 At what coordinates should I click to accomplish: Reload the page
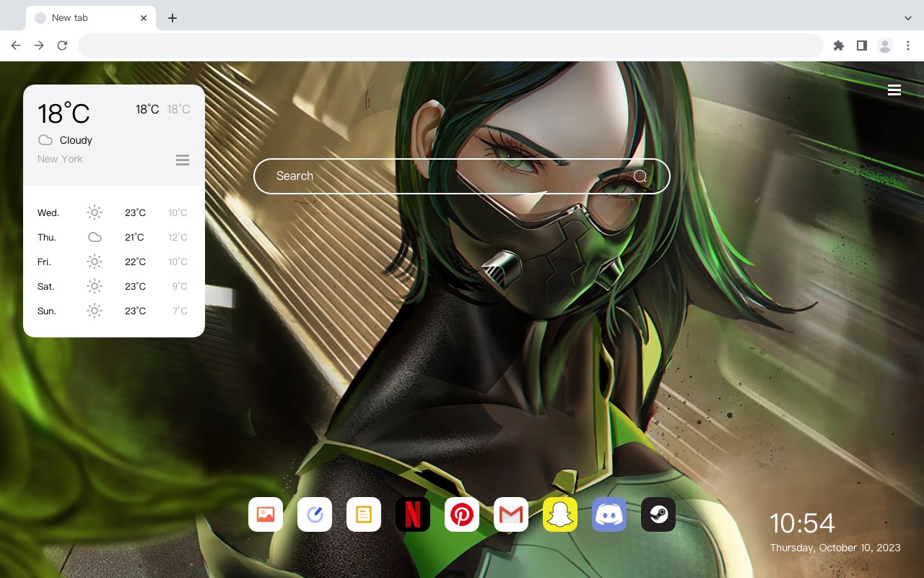point(62,46)
